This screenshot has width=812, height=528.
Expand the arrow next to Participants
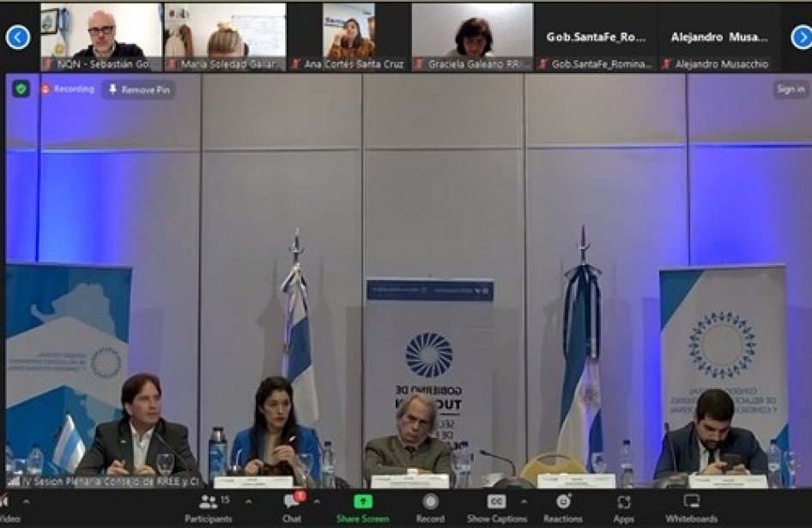tap(248, 501)
